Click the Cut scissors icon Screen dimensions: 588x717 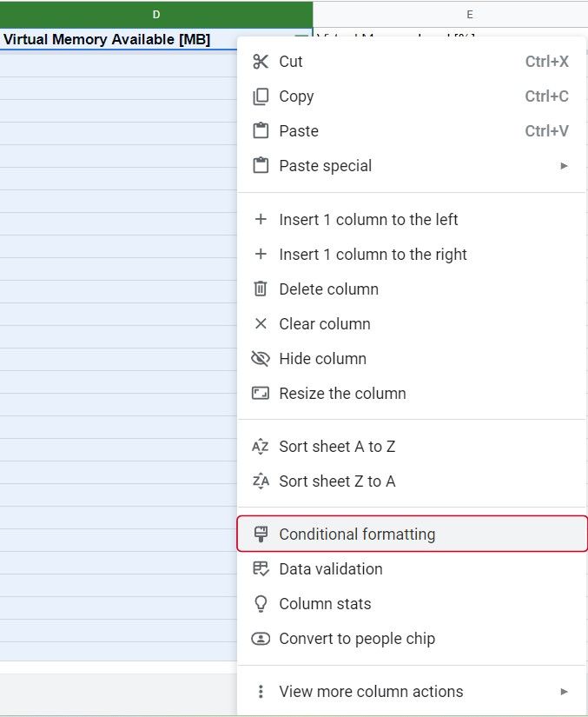261,62
